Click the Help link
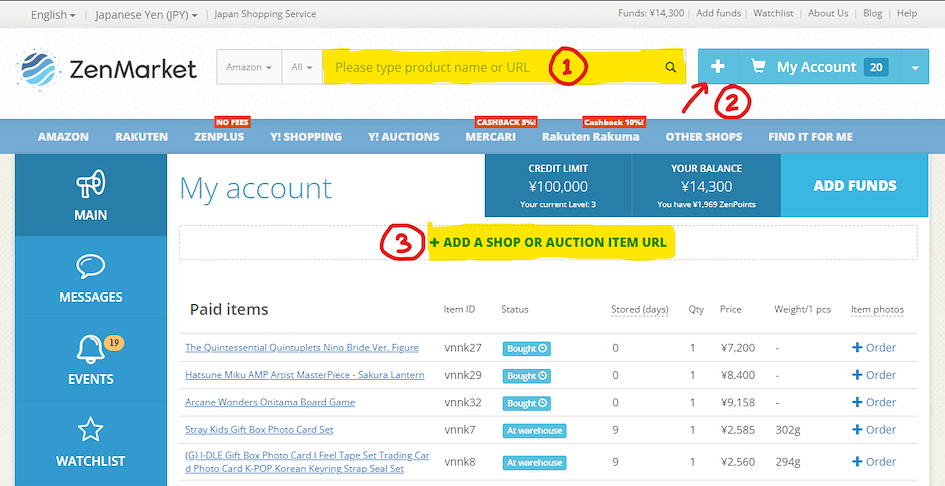This screenshot has width=945, height=486. click(907, 13)
